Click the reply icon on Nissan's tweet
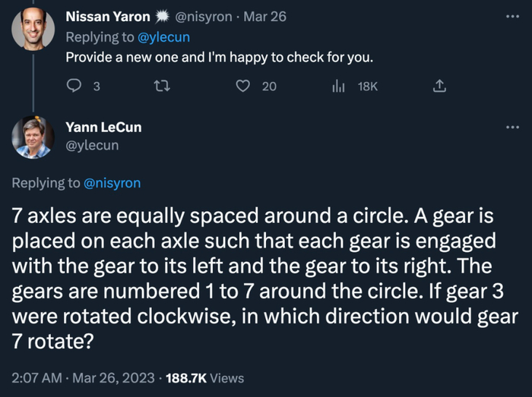 (74, 87)
